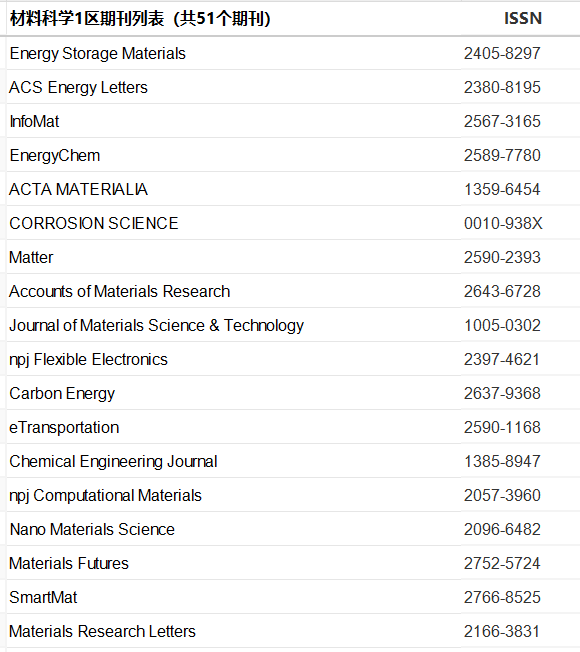Select the Energy Storage Materials journal name
The width and height of the screenshot is (580, 652).
tap(97, 54)
